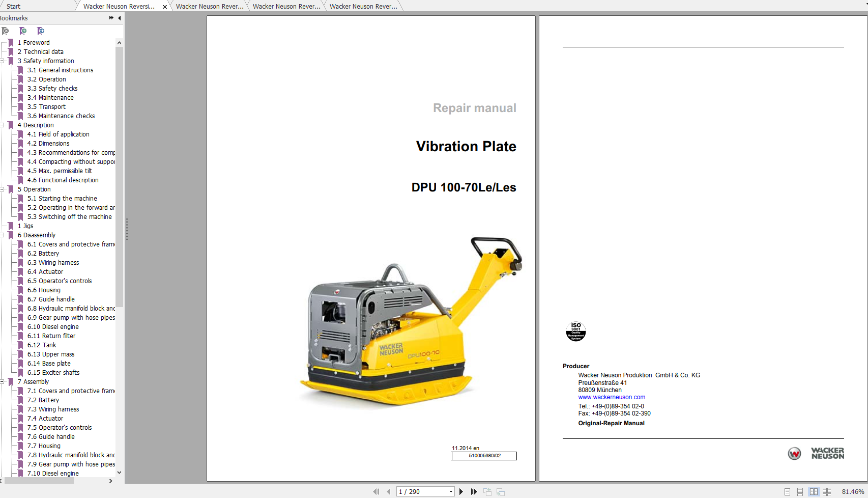Go to the previous page

(389, 491)
